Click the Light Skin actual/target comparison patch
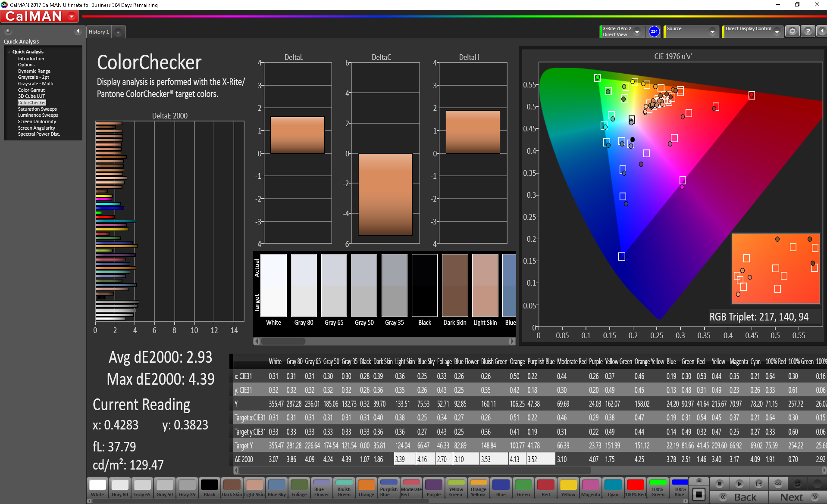 (485, 285)
